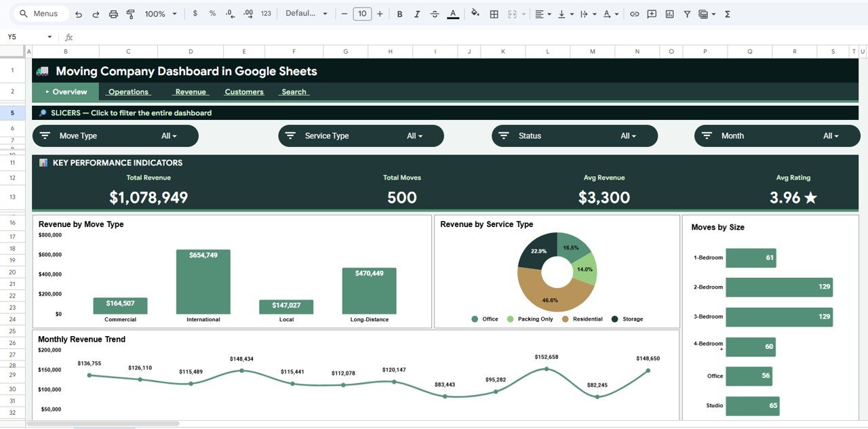The height and width of the screenshot is (429, 868).
Task: Format as percent
Action: click(x=212, y=14)
